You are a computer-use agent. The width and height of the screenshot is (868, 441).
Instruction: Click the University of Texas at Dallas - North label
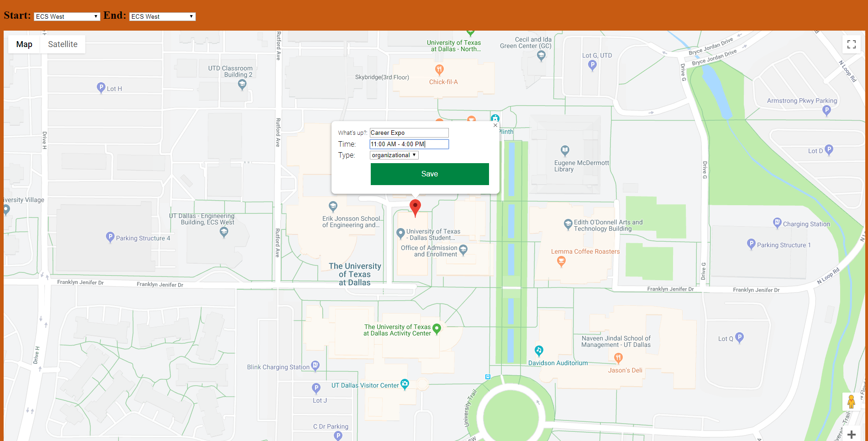click(x=454, y=46)
